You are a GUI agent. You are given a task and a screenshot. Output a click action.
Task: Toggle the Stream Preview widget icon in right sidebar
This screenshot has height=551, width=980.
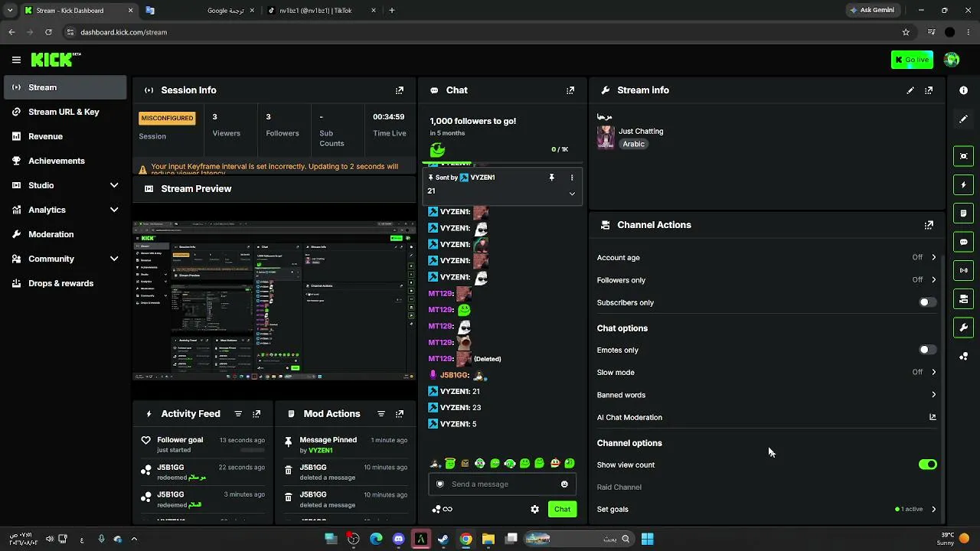pos(964,156)
